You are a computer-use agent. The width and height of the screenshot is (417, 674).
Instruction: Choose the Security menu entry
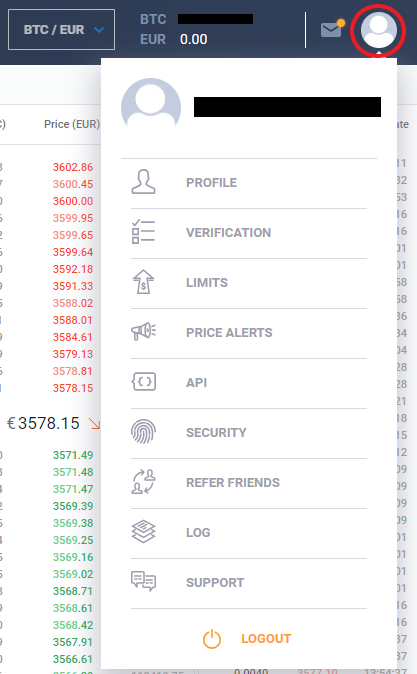pyautogui.click(x=216, y=432)
